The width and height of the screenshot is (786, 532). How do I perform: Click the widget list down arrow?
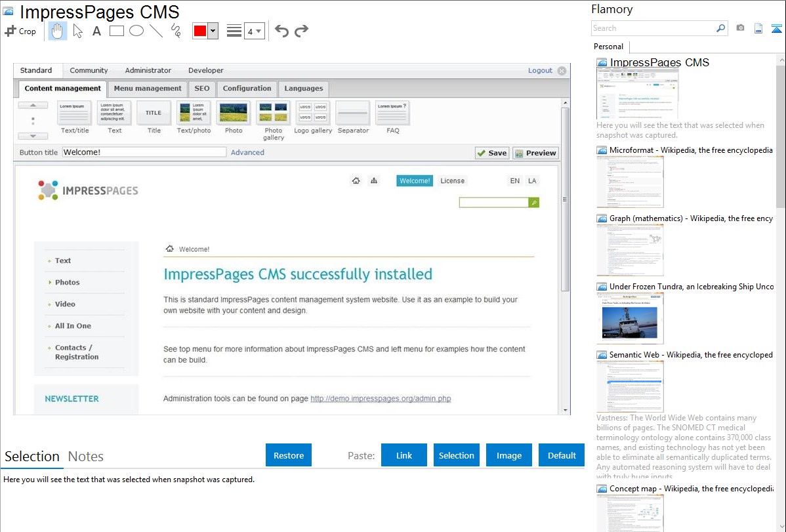coord(33,136)
